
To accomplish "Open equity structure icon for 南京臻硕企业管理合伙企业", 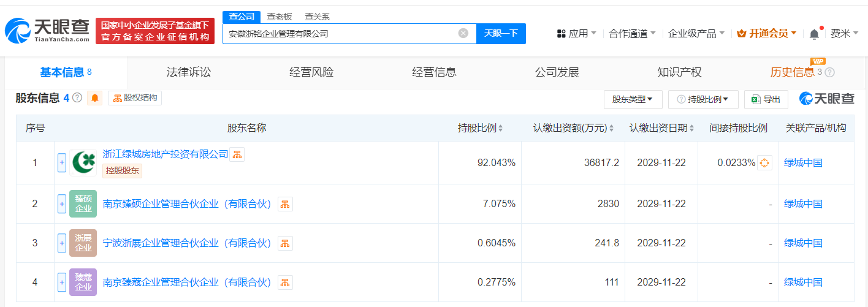I will pos(285,204).
